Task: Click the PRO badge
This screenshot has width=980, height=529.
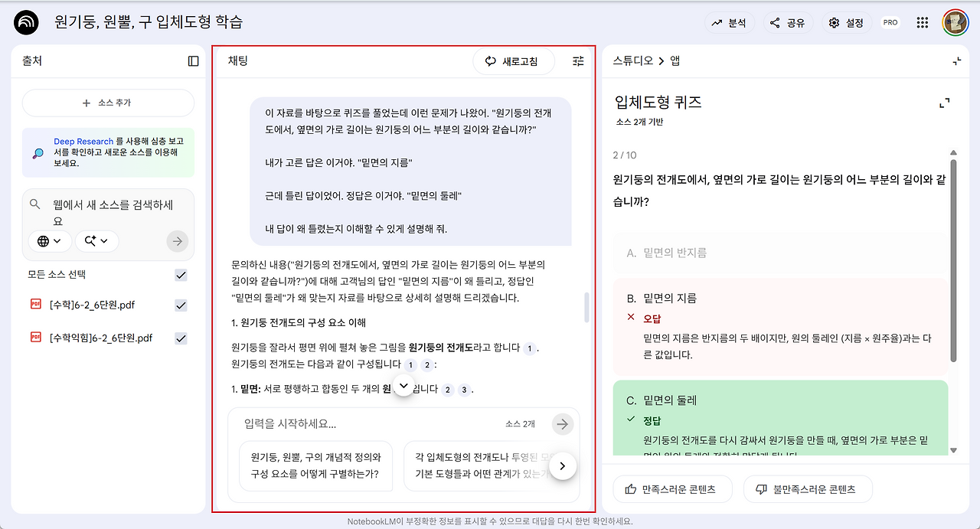Action: click(890, 23)
